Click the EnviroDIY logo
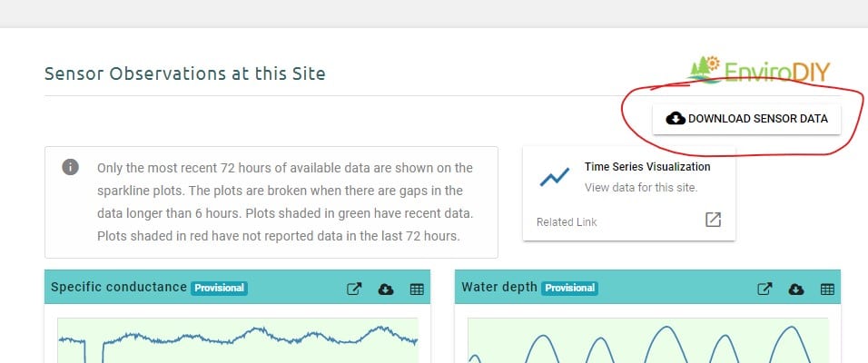 (759, 70)
